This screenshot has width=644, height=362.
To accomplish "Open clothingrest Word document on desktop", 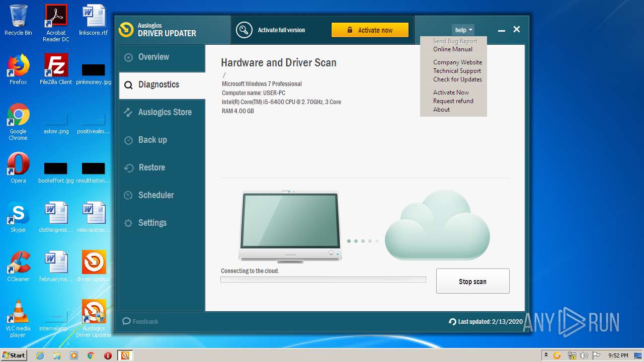I will coord(56,217).
